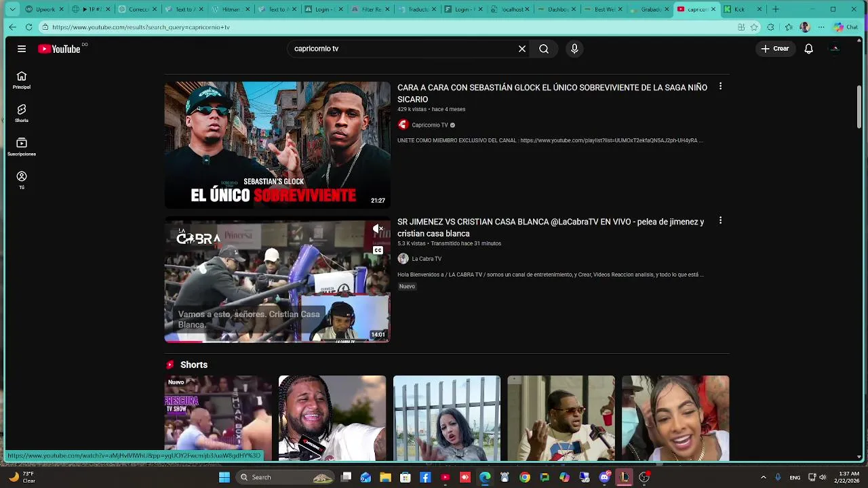Run search with the magnifier button

[x=544, y=49]
